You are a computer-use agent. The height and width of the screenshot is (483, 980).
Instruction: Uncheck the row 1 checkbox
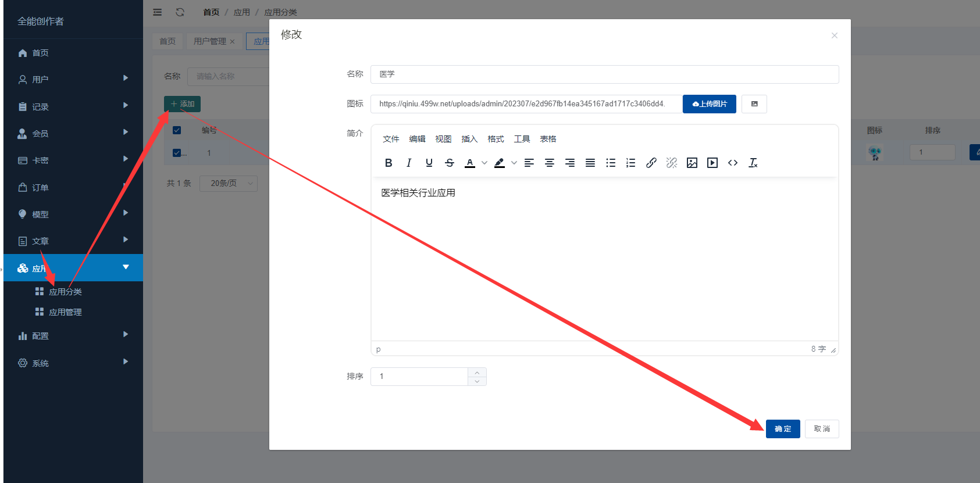pyautogui.click(x=177, y=153)
